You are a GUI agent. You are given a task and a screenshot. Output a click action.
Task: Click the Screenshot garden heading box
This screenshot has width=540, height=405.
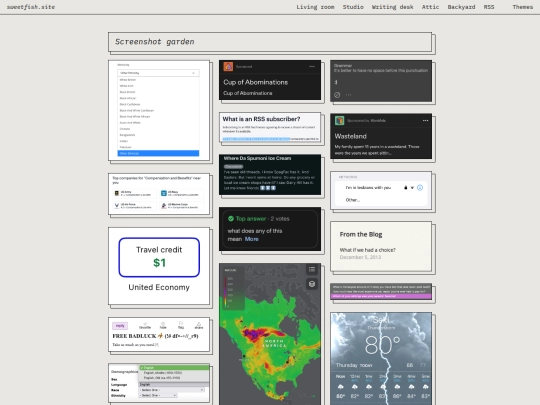(x=270, y=42)
